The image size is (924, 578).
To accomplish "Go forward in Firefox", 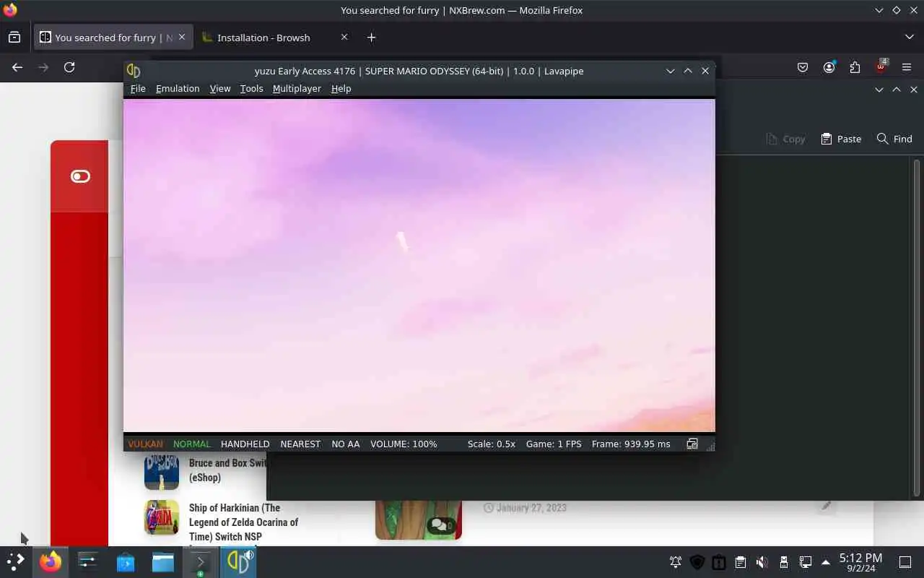I will click(43, 67).
